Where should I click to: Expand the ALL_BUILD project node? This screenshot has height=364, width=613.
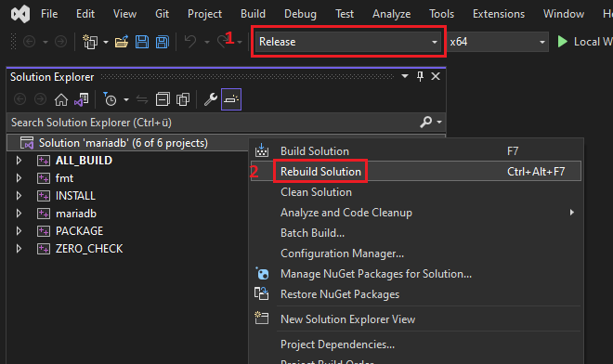point(19,161)
